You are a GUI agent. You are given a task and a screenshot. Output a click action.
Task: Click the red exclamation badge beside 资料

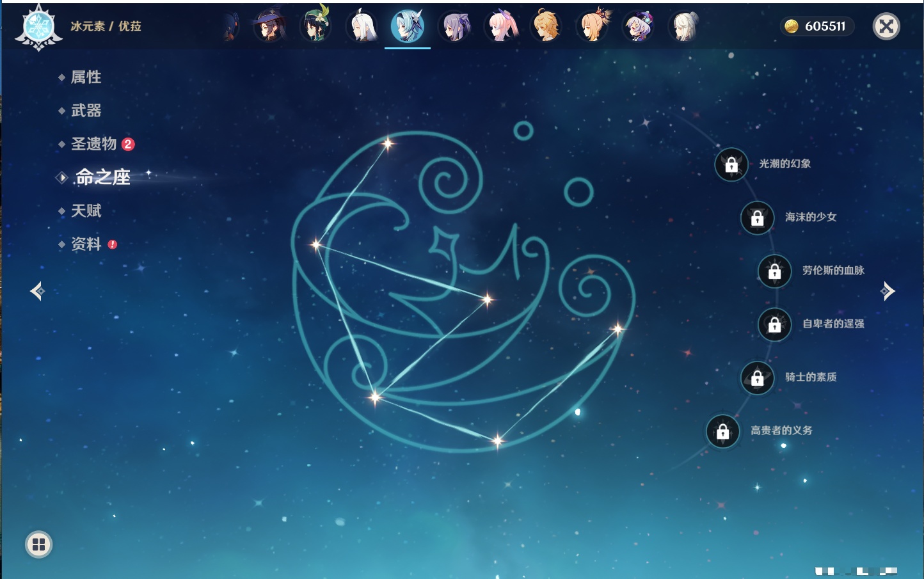pos(113,244)
